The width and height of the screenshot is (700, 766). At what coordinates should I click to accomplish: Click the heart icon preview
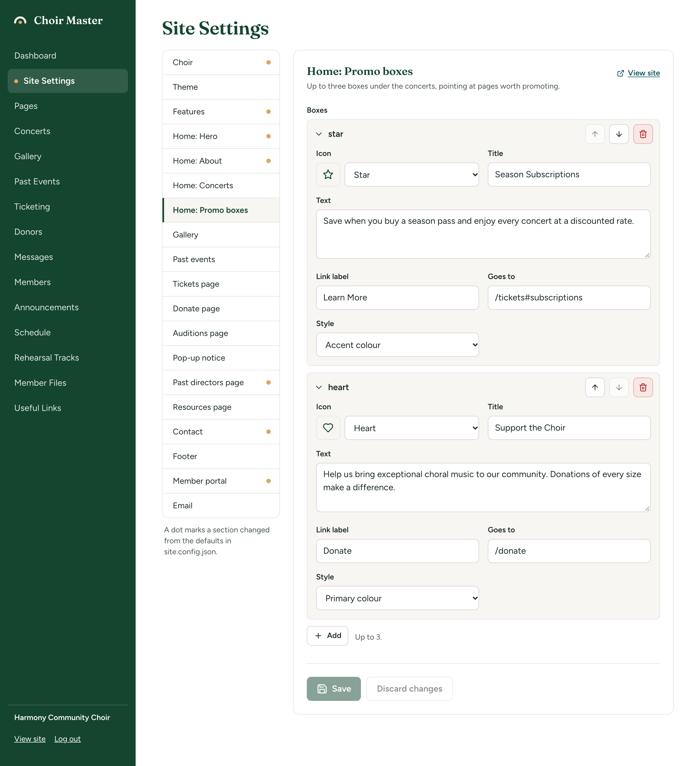tap(328, 428)
